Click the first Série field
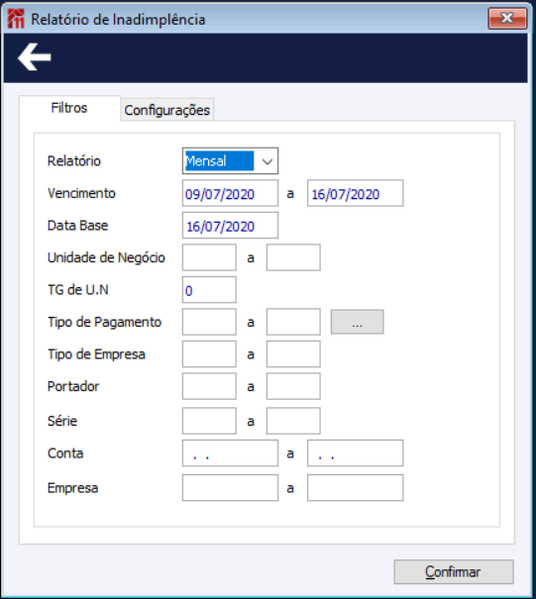The height and width of the screenshot is (599, 536). [x=209, y=421]
